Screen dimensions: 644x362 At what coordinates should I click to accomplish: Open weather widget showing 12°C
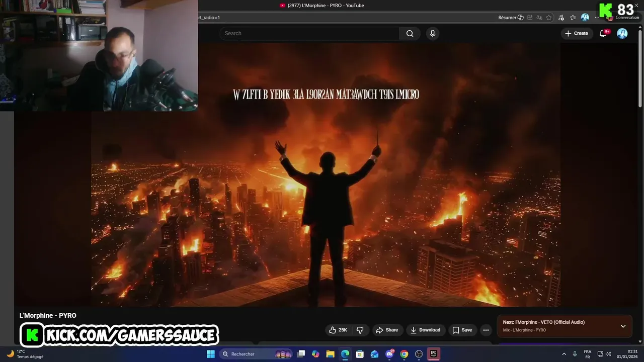point(25,354)
